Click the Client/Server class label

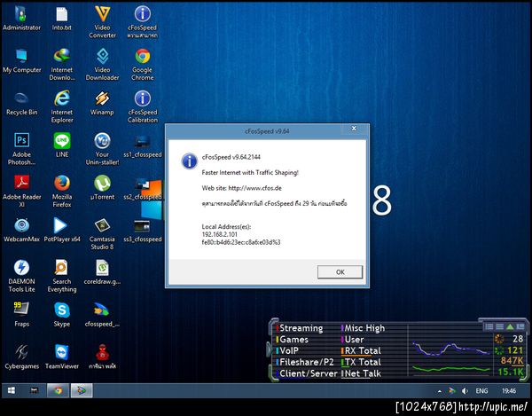tap(309, 373)
